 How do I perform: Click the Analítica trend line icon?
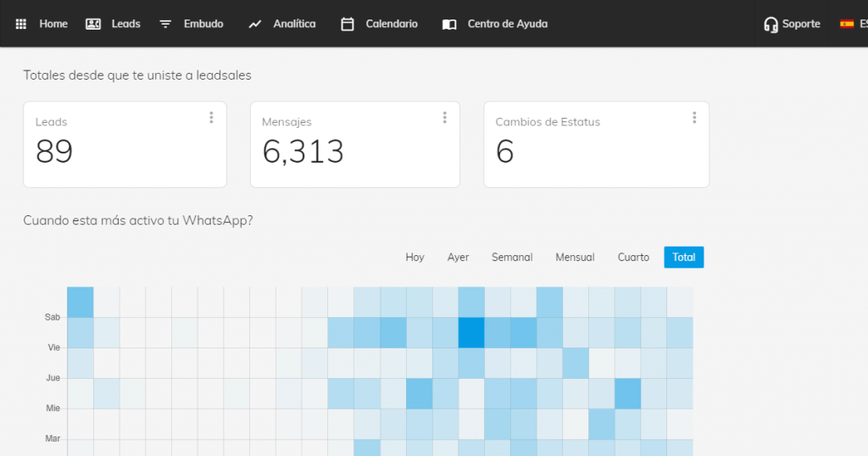[x=254, y=24]
